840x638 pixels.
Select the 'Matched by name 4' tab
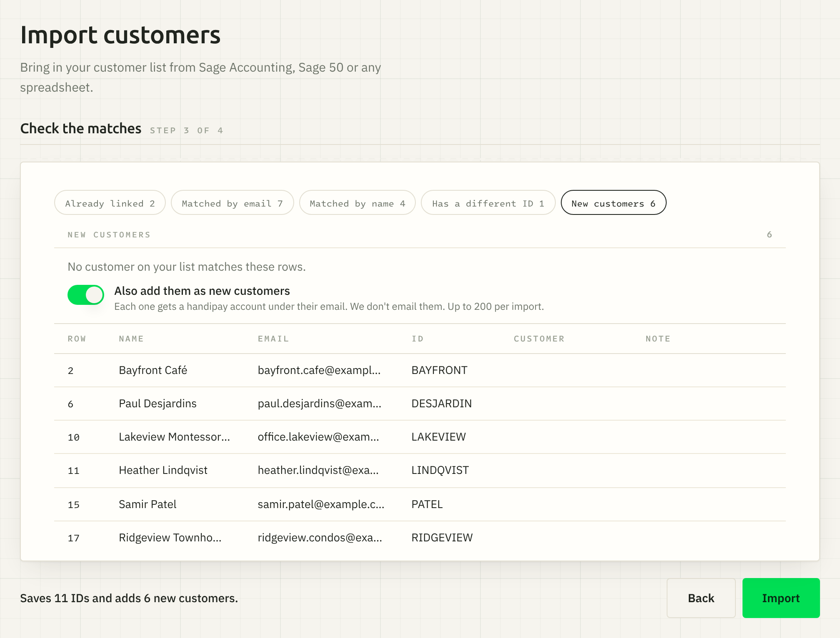point(357,203)
